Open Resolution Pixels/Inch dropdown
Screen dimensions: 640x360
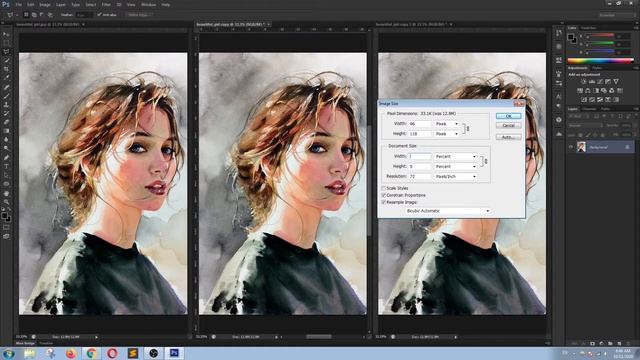click(456, 176)
